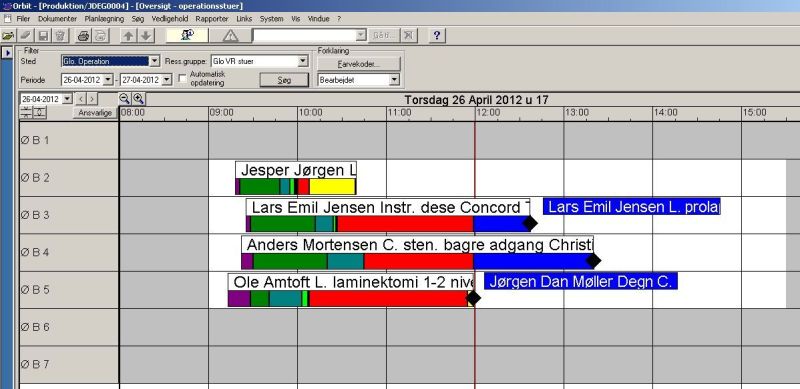Expand the left side panel arrow

tap(7, 53)
